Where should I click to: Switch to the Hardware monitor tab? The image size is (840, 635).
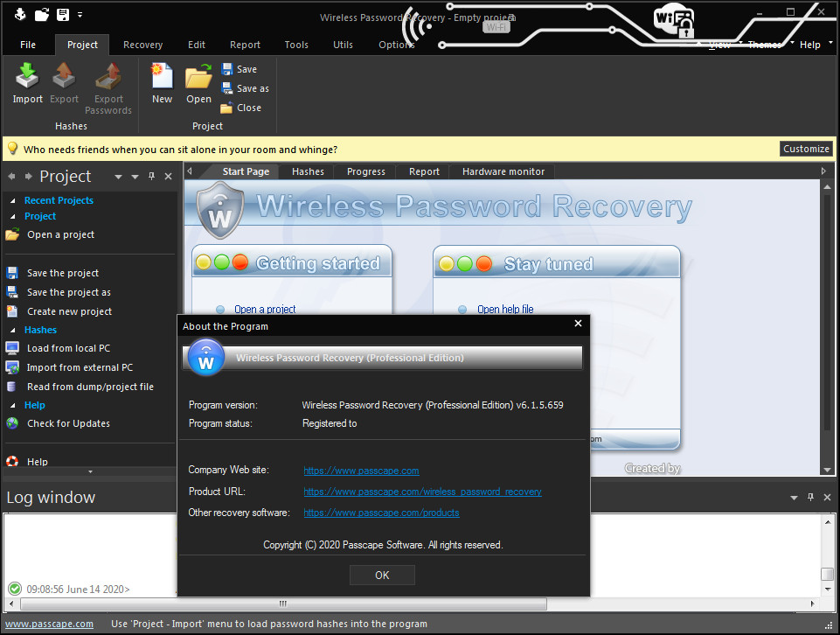click(503, 171)
